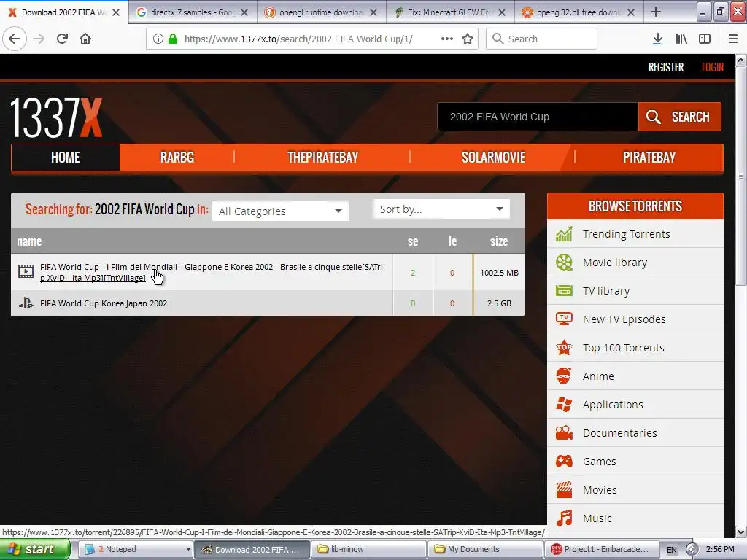Open the Sort by dropdown
Image resolution: width=747 pixels, height=560 pixels.
(441, 209)
